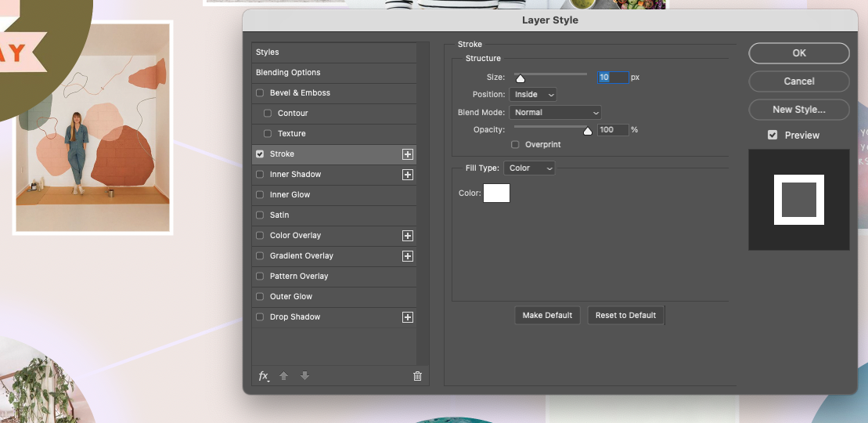868x423 pixels.
Task: Click the Size px input field
Action: 613,77
